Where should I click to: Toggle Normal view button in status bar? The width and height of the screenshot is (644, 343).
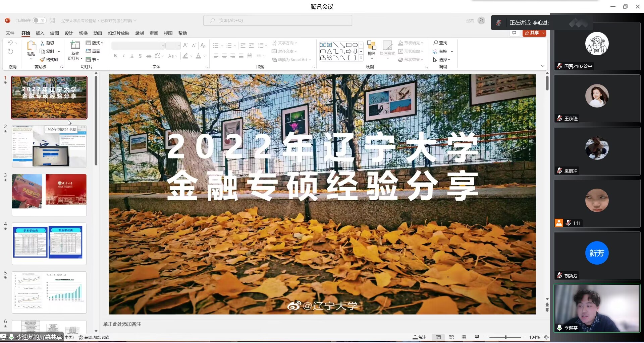point(438,337)
